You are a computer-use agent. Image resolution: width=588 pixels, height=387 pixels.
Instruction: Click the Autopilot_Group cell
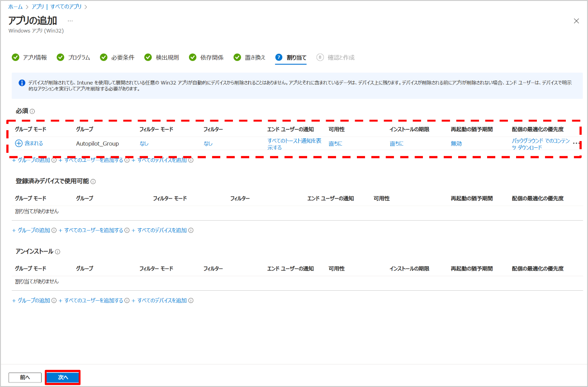point(97,143)
